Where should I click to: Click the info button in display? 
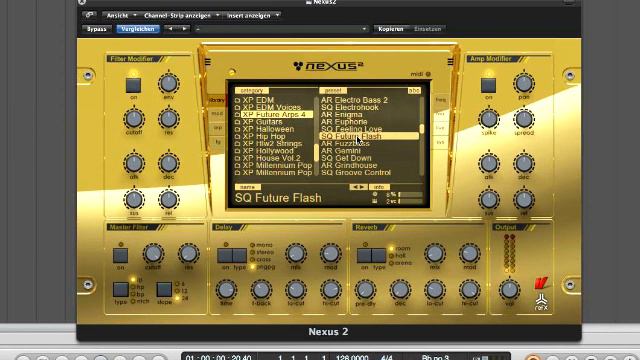379,187
